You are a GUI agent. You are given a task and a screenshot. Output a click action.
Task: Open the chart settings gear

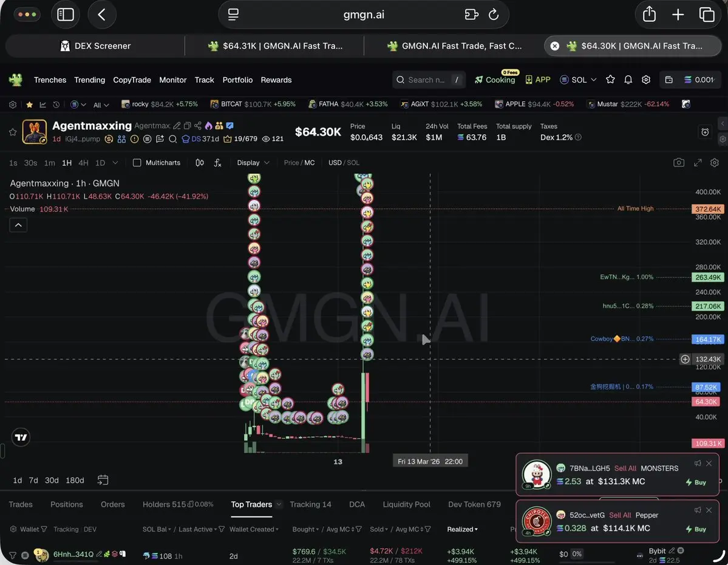pyautogui.click(x=715, y=163)
